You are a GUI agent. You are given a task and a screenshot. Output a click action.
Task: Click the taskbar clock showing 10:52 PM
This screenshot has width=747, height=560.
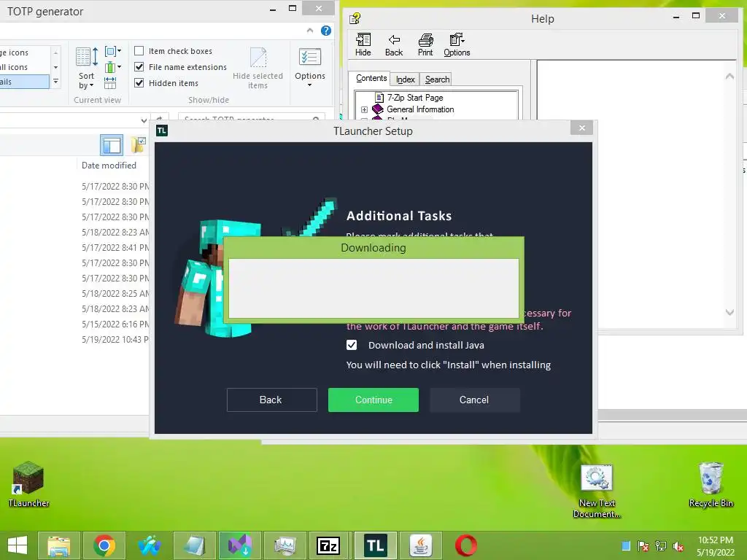click(x=715, y=546)
